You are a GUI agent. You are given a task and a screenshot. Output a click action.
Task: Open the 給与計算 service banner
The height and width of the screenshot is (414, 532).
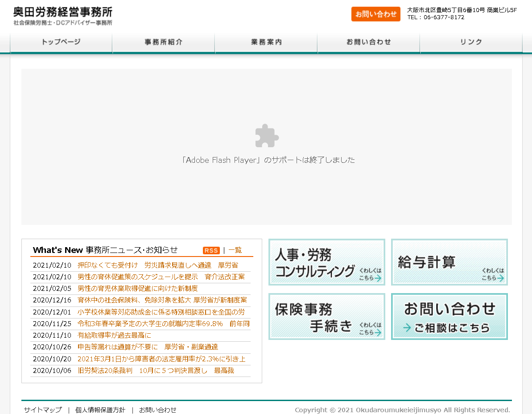449,262
